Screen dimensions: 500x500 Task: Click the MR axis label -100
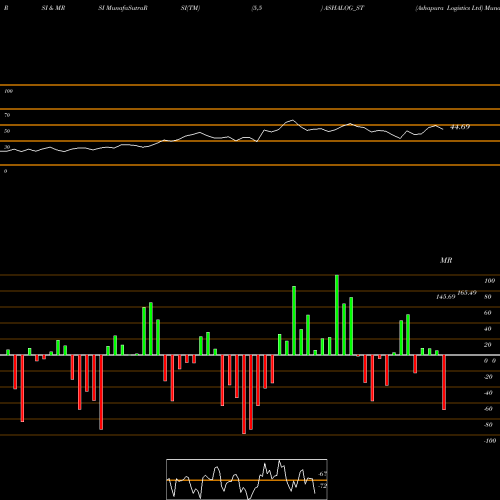pyautogui.click(x=490, y=441)
